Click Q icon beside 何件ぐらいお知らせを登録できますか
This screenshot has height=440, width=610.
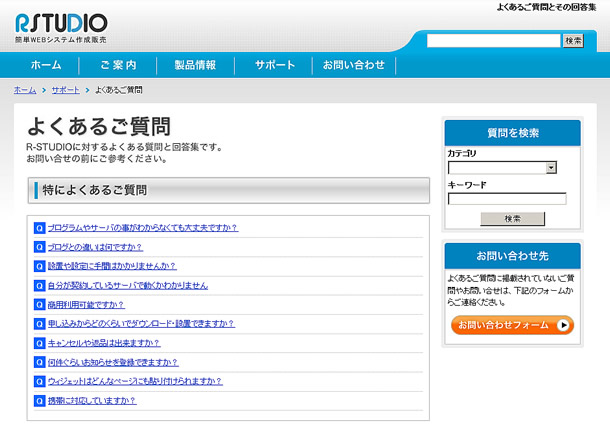pyautogui.click(x=39, y=362)
